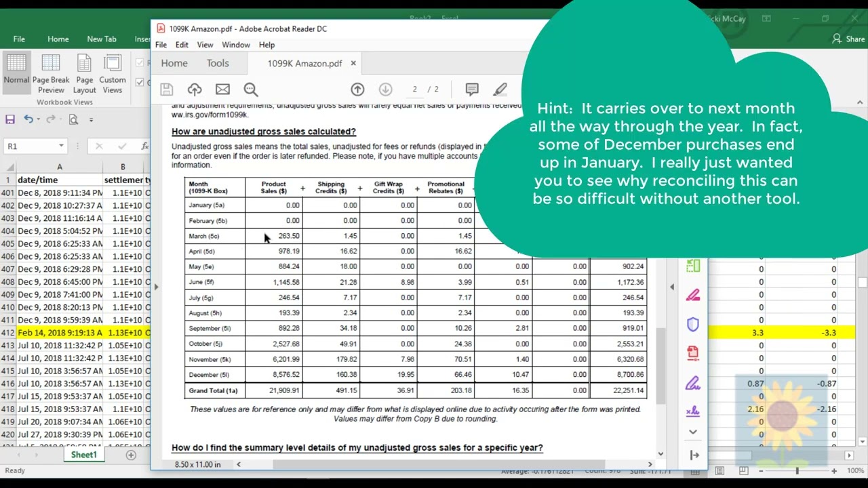
Task: Open Organize Pages tool in Acrobat sidebar
Action: pos(693,266)
